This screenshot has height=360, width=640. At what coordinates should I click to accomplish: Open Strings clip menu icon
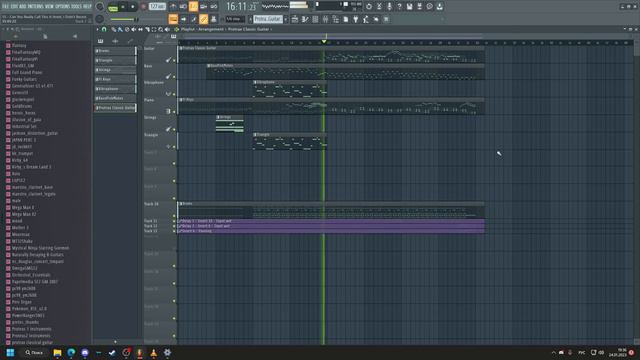tap(218, 117)
